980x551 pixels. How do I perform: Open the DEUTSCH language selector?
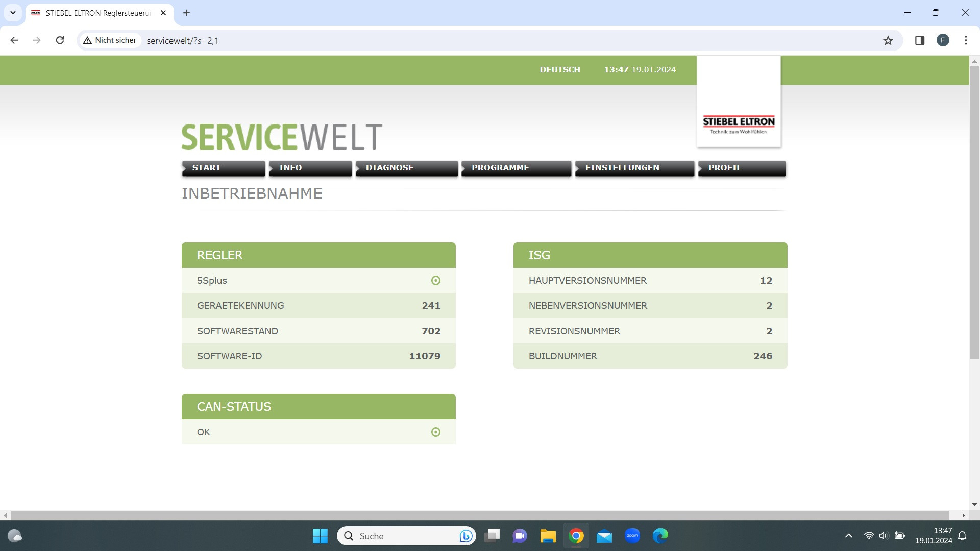coord(560,70)
